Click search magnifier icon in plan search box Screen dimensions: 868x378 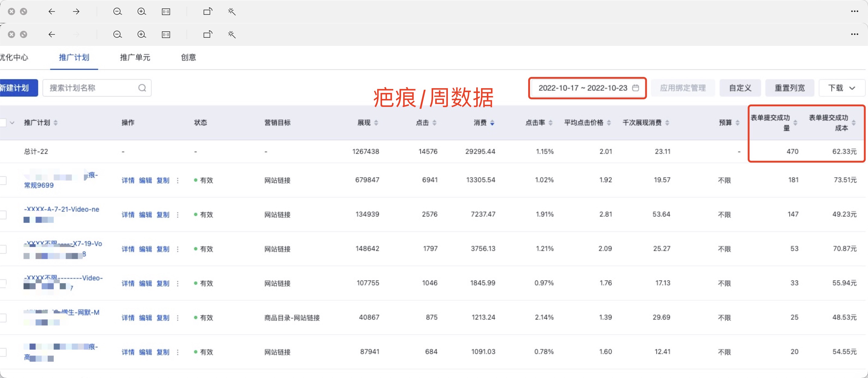pyautogui.click(x=142, y=88)
